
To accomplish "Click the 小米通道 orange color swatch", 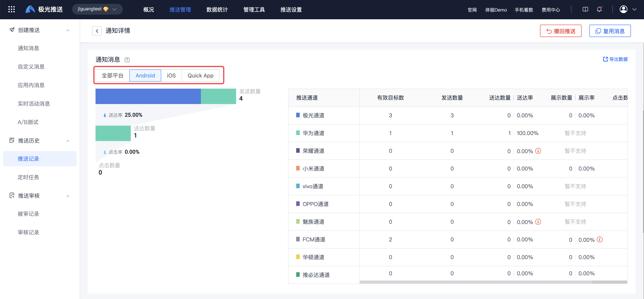I will [x=298, y=168].
